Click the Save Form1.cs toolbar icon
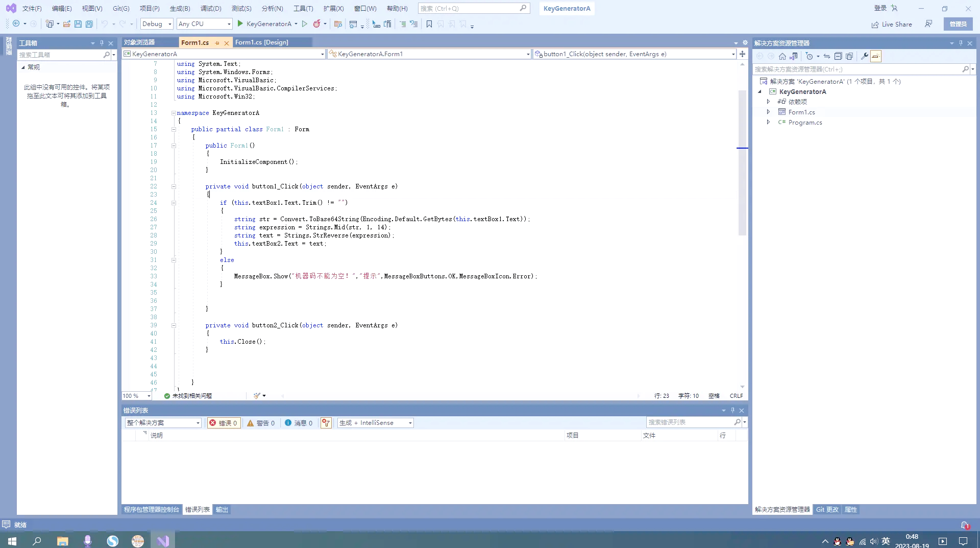The width and height of the screenshot is (980, 548). 78,24
